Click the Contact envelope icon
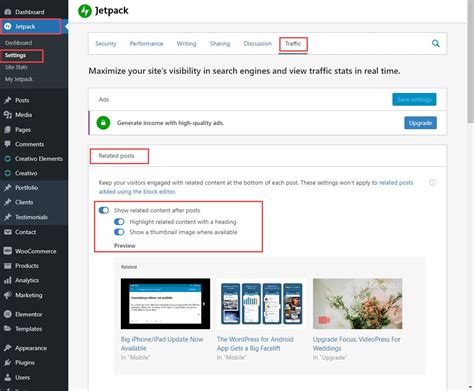Screen dimensions: 474x391 click(7, 232)
